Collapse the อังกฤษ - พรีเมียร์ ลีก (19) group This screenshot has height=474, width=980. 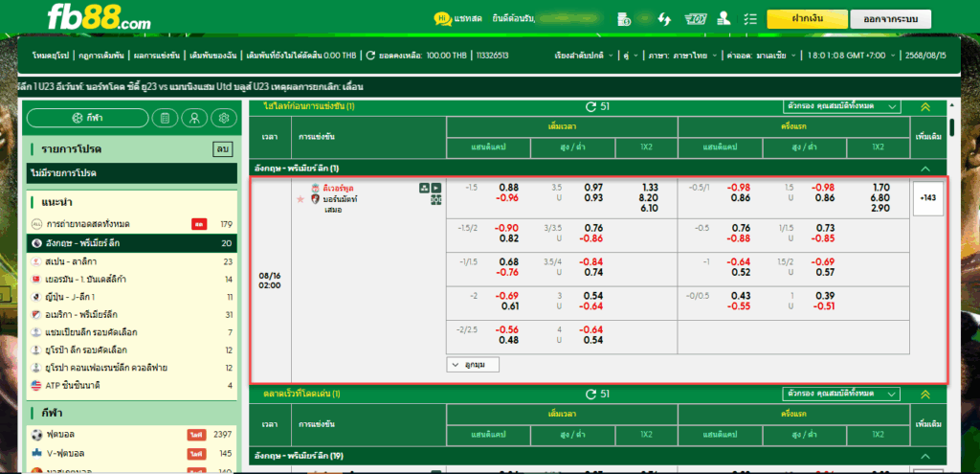[925, 456]
